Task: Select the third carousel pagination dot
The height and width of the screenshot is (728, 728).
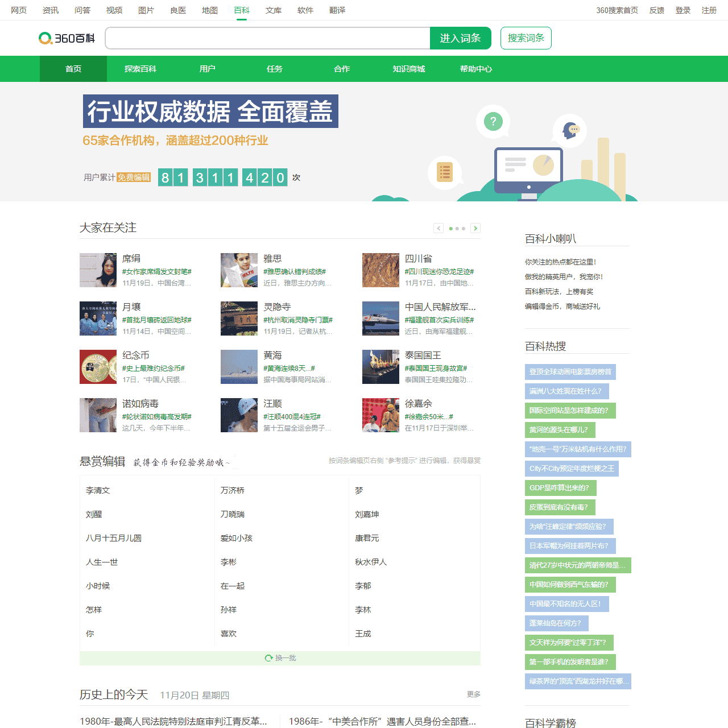Action: click(464, 228)
